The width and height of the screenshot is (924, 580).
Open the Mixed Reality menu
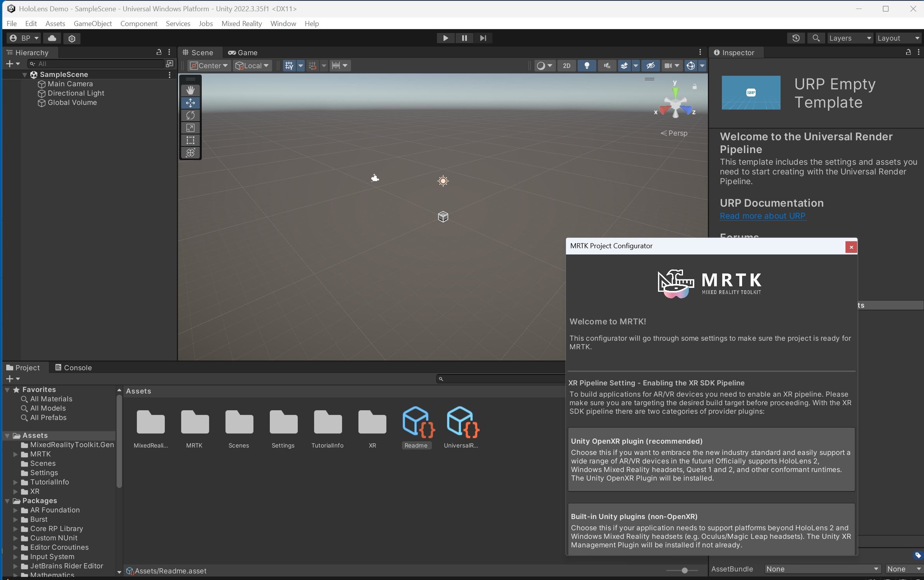coord(241,23)
